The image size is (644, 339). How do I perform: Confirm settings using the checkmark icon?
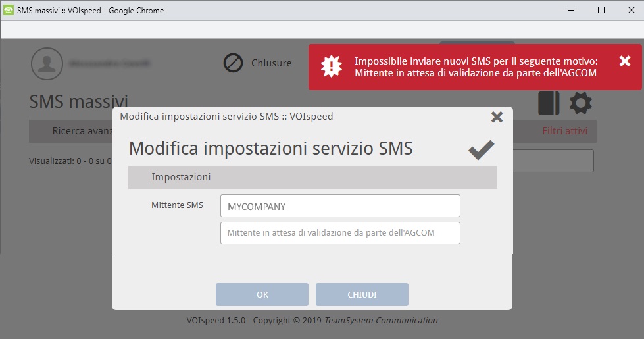tap(482, 149)
